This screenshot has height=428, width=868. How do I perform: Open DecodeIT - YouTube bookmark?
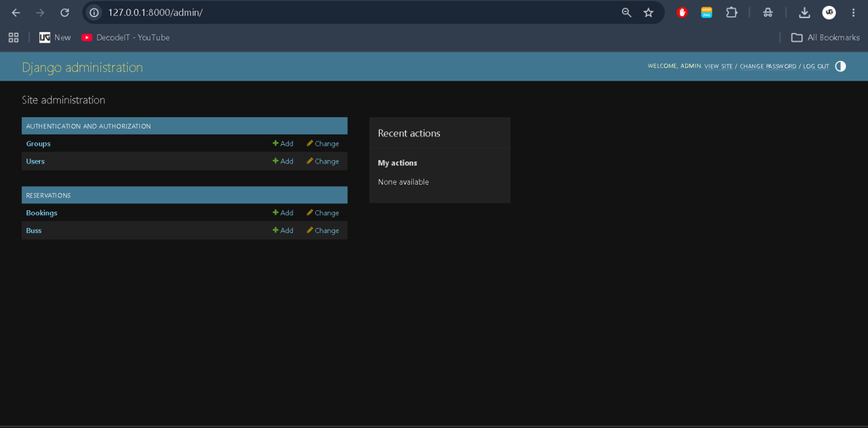coord(125,37)
